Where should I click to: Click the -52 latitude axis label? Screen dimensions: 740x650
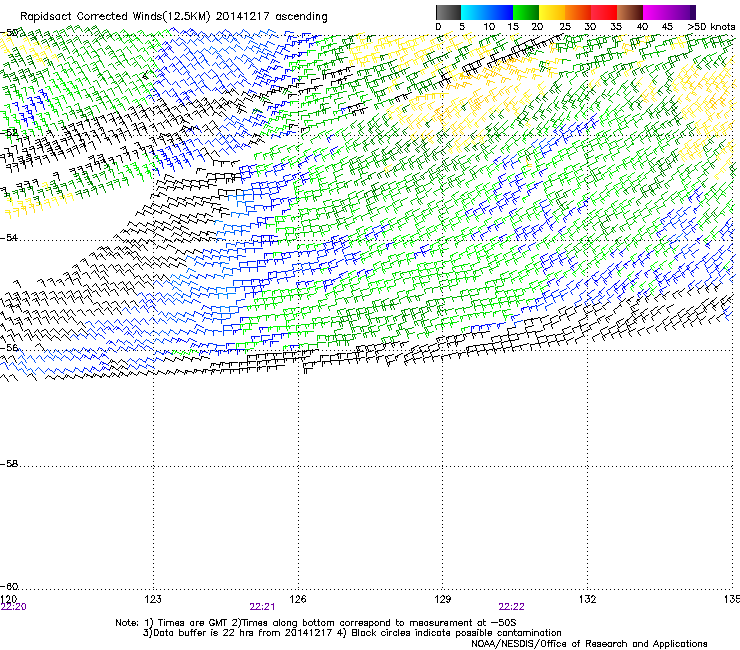point(9,133)
